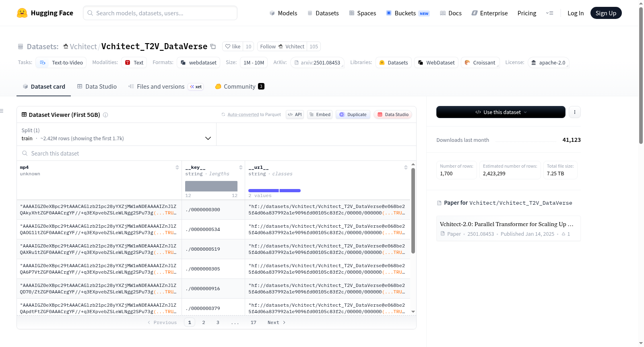Click the sidebar collapse handle icon
Screen dimensions: 644x347
tap(2, 111)
